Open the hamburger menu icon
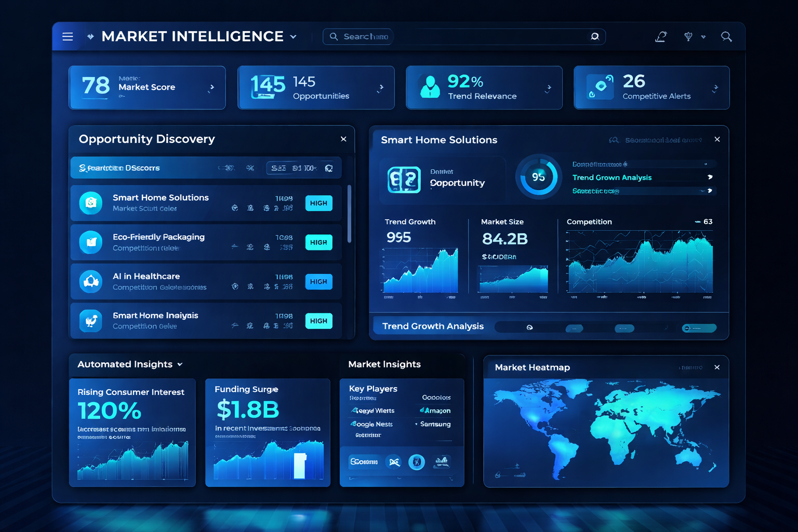798x532 pixels. point(68,36)
